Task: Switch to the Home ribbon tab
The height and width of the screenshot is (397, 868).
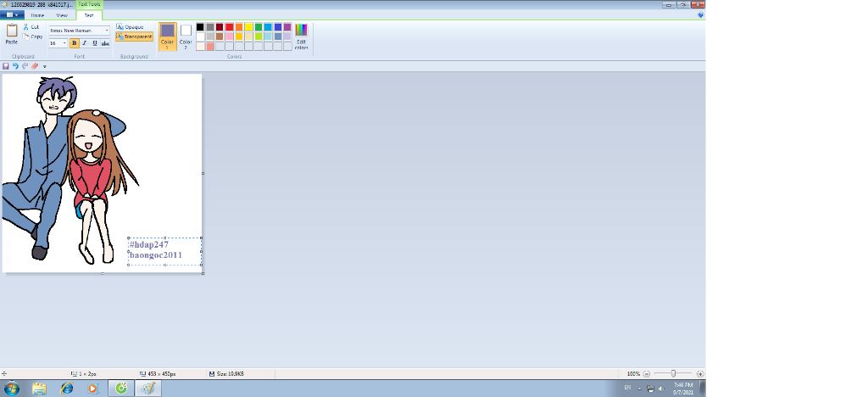Action: [37, 15]
